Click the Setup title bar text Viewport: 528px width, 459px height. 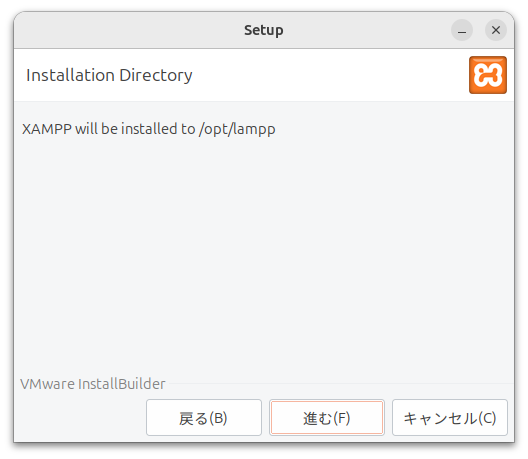[x=264, y=31]
